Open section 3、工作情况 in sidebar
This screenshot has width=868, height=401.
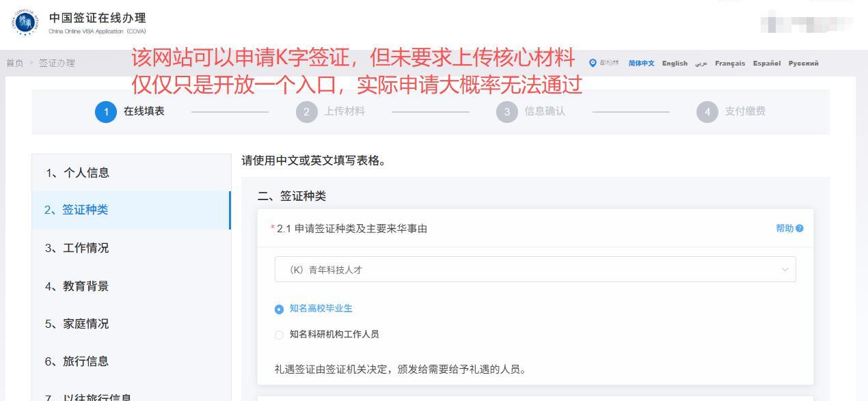click(77, 248)
